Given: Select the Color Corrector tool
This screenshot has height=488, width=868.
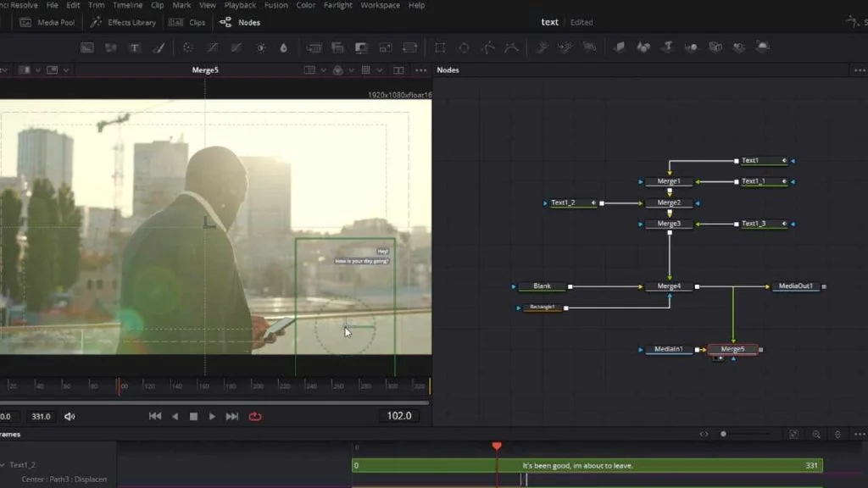Looking at the screenshot, I should point(189,48).
